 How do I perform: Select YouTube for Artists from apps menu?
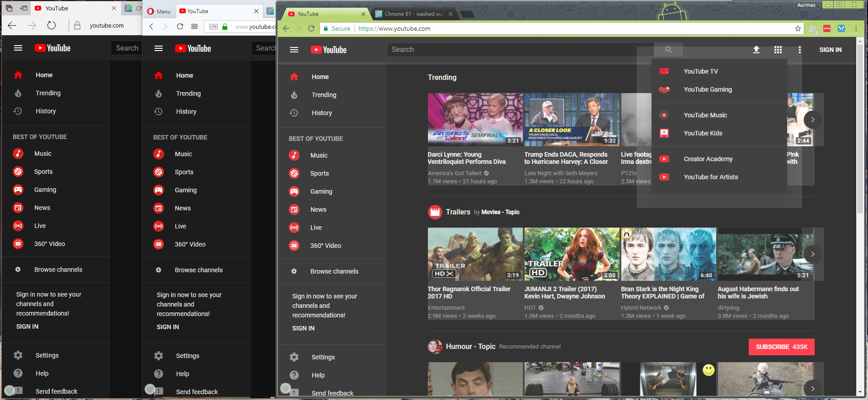point(712,177)
